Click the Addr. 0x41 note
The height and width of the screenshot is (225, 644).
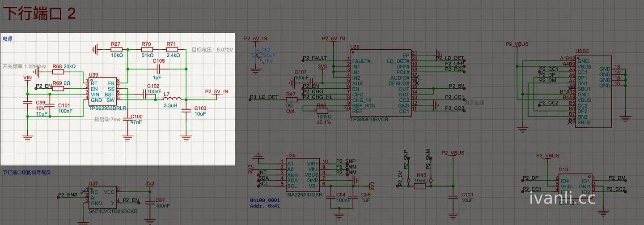tap(265, 206)
